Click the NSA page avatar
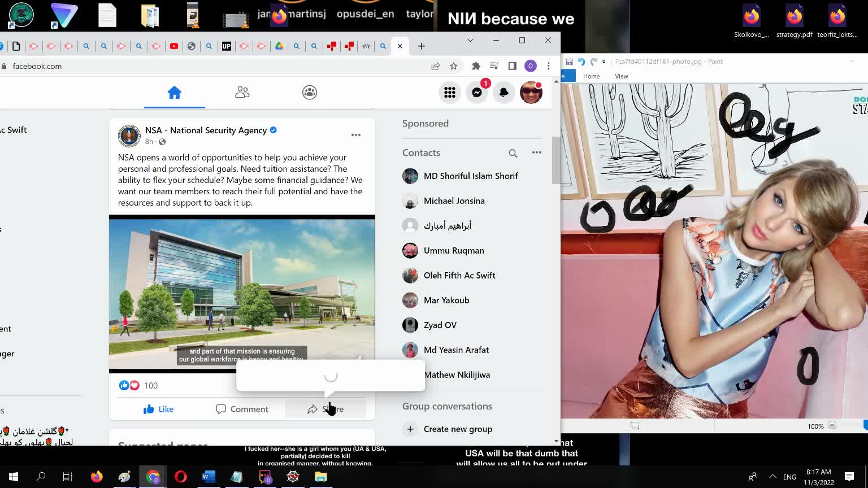868x488 pixels. tap(129, 136)
